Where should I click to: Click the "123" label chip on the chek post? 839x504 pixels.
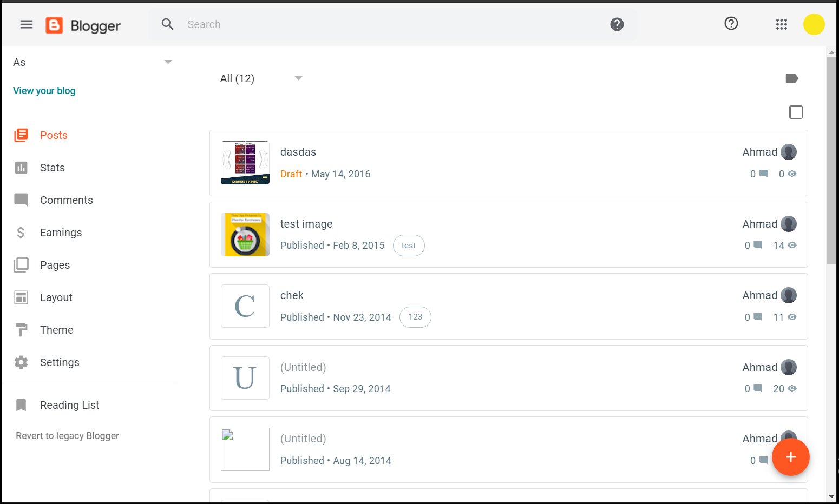click(415, 317)
